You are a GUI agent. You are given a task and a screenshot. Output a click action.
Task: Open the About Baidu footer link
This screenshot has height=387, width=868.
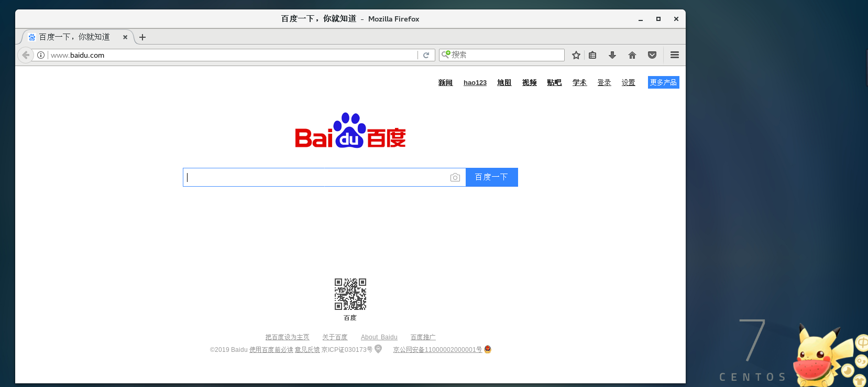click(379, 337)
